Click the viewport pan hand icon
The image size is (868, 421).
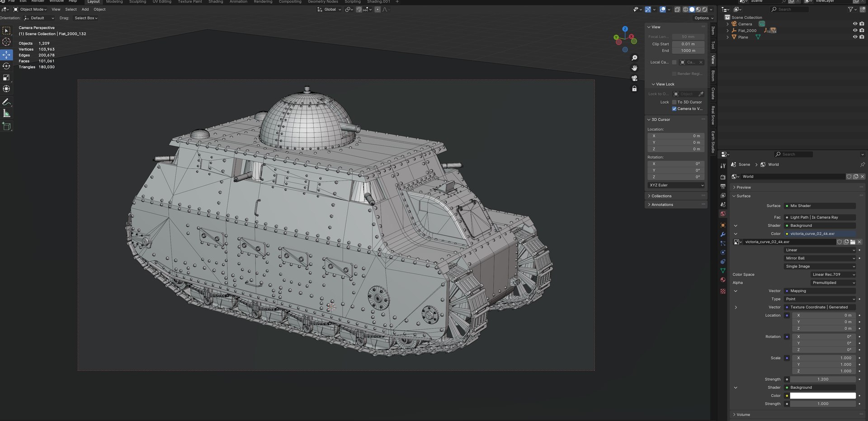point(634,68)
